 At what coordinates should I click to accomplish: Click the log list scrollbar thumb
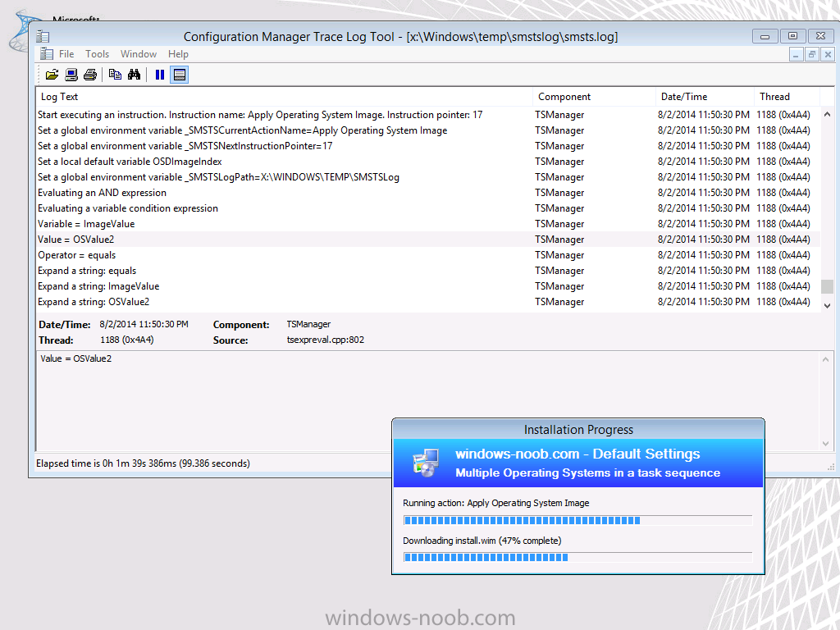point(827,286)
